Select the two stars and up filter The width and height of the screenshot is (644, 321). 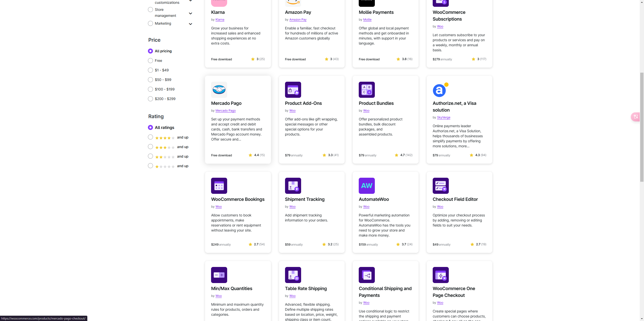point(150,156)
